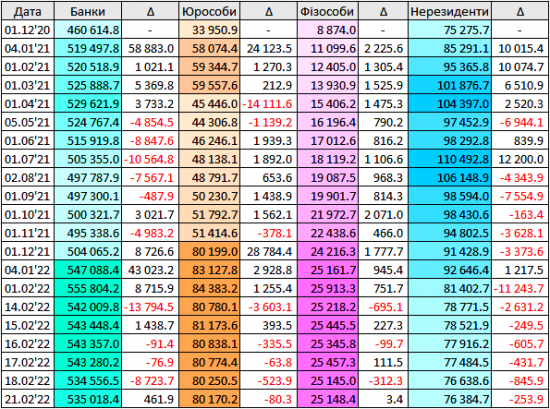
Task: Click delta value 24 123.5
Action: coord(269,48)
